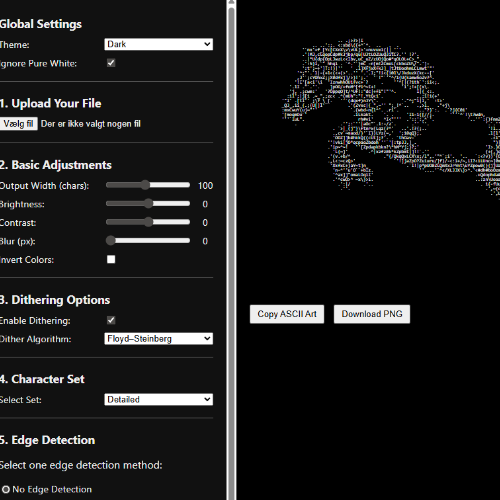
Task: Click the Global Settings heading
Action: [x=41, y=24]
